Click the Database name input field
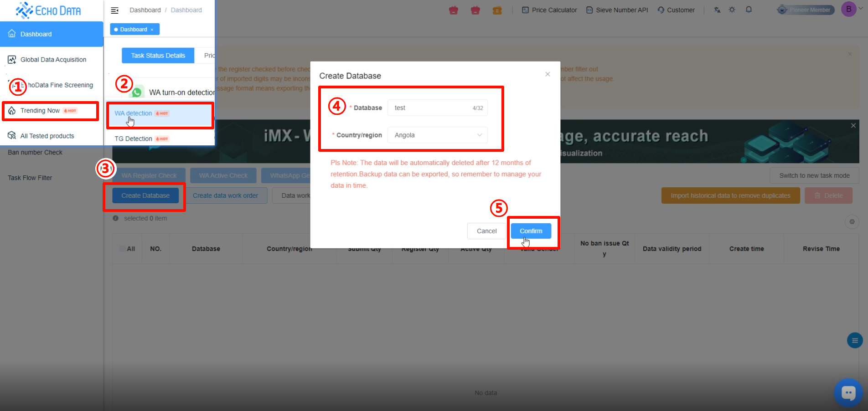The width and height of the screenshot is (868, 411). [431, 108]
